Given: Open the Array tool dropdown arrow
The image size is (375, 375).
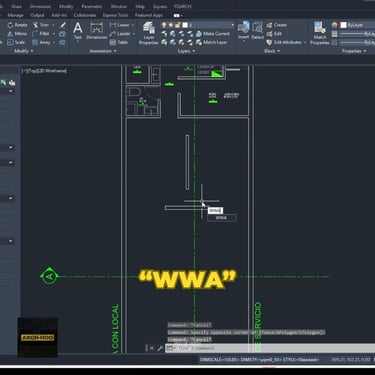Looking at the screenshot, I should tap(54, 42).
